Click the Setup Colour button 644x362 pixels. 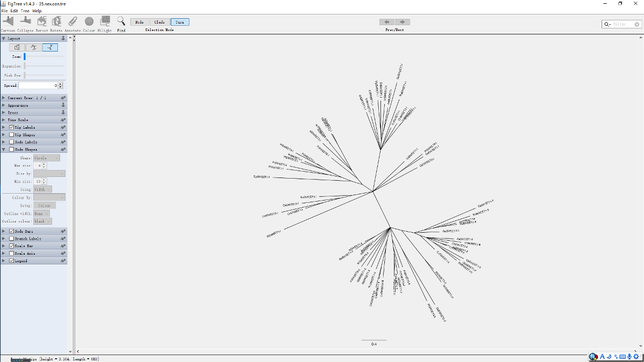[44, 205]
